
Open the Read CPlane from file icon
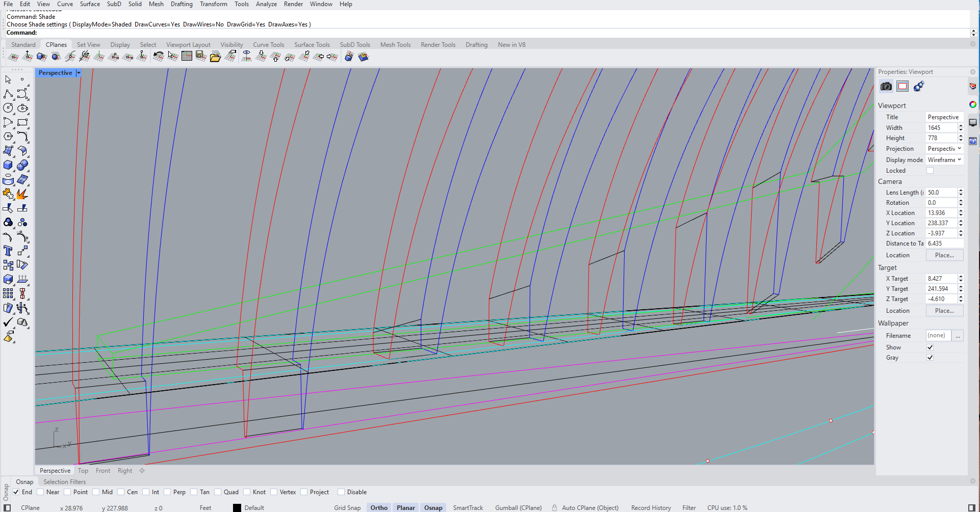(x=215, y=57)
